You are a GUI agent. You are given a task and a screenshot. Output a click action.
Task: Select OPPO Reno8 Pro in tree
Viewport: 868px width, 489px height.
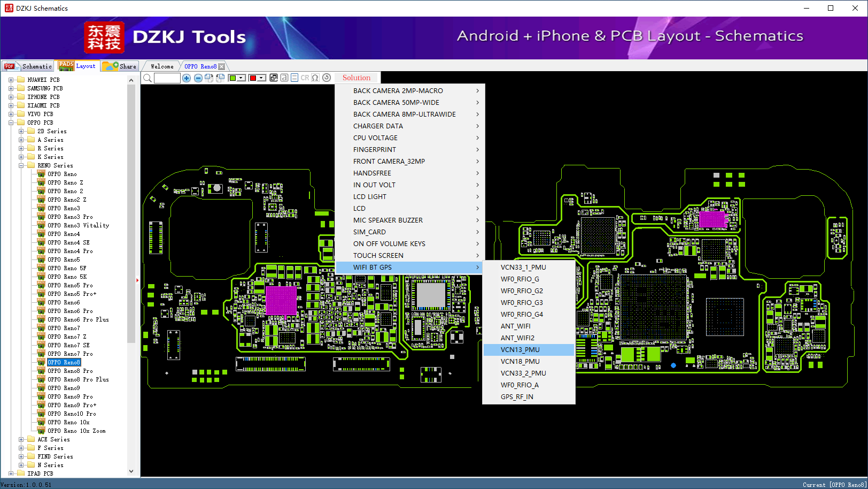(x=70, y=371)
